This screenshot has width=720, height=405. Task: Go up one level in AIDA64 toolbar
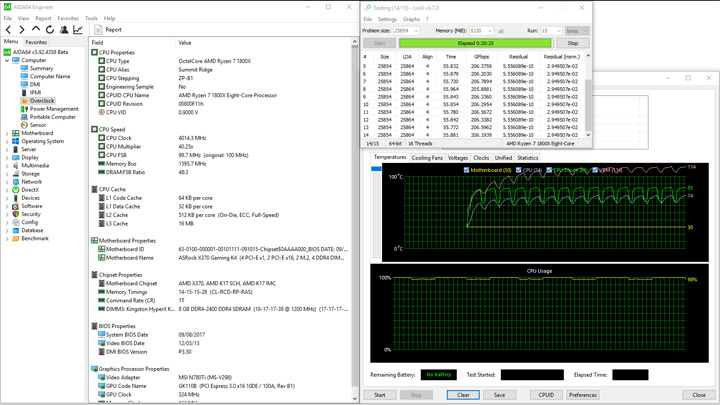tap(36, 29)
